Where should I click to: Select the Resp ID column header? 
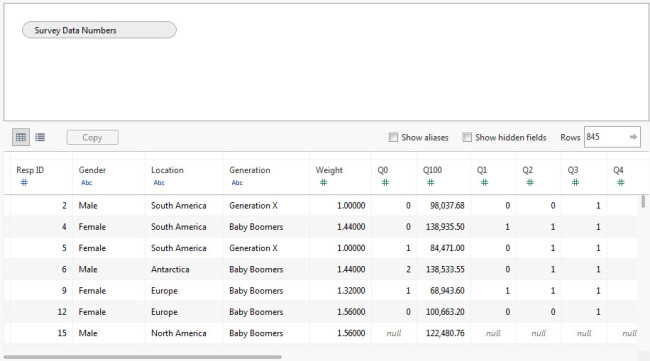click(30, 170)
